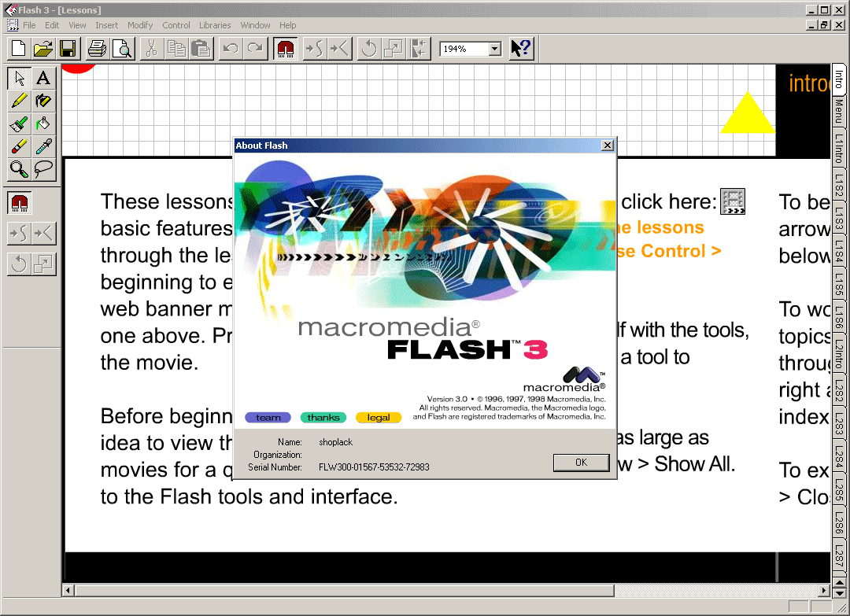Switch to the L2S7 scene tab
Screen dimensions: 850x616
[839, 556]
